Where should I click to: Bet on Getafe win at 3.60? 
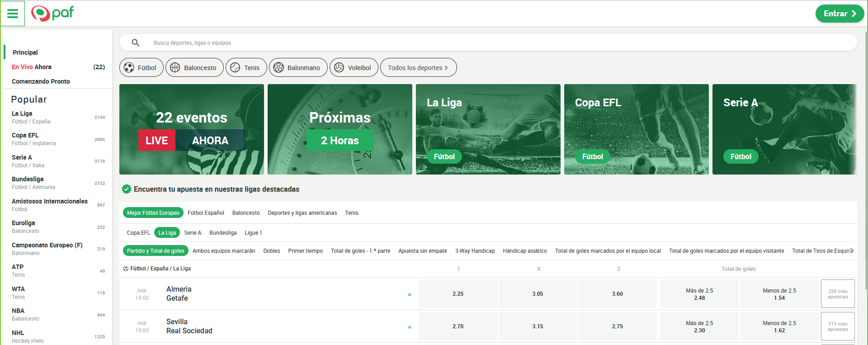[618, 294]
